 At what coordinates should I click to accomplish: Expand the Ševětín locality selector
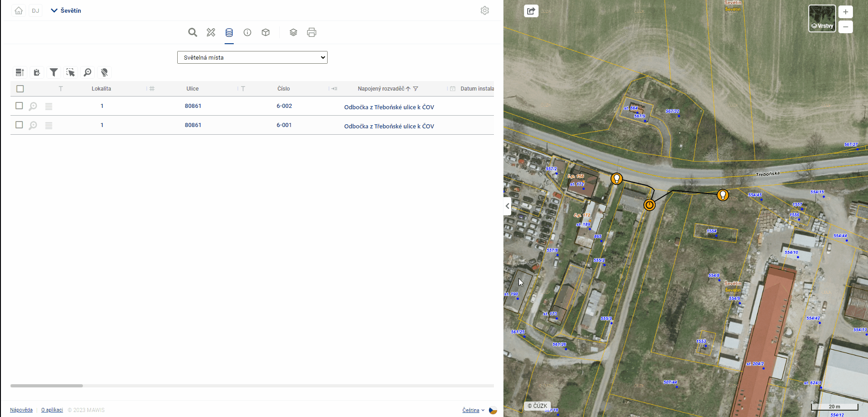[x=66, y=10]
